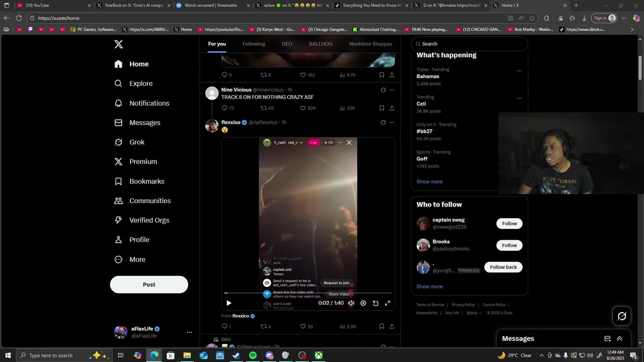Toggle picture-in-picture on the video
This screenshot has height=362, width=644.
(x=375, y=303)
